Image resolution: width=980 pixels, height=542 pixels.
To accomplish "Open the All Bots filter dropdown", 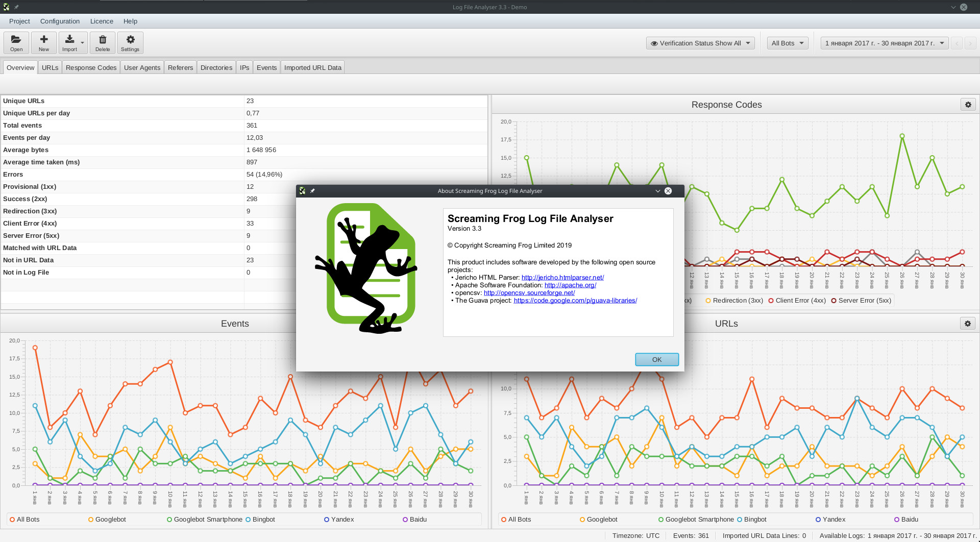I will [x=788, y=43].
